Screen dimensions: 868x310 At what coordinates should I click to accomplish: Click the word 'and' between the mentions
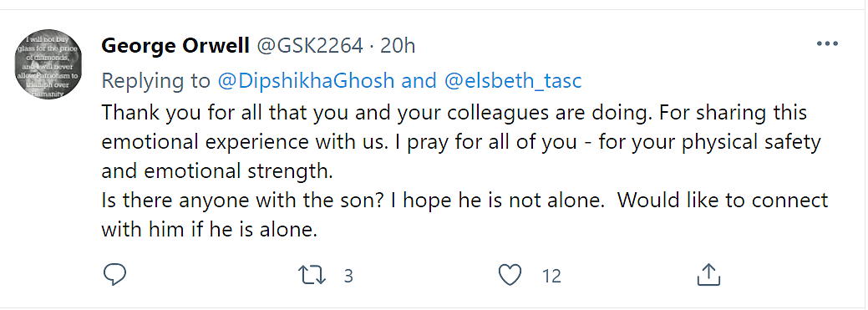coord(419,81)
